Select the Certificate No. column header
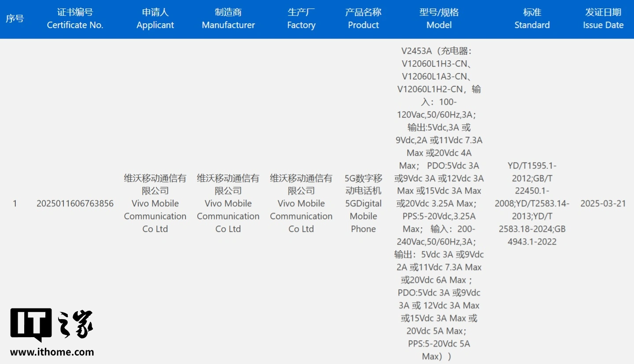 75,19
